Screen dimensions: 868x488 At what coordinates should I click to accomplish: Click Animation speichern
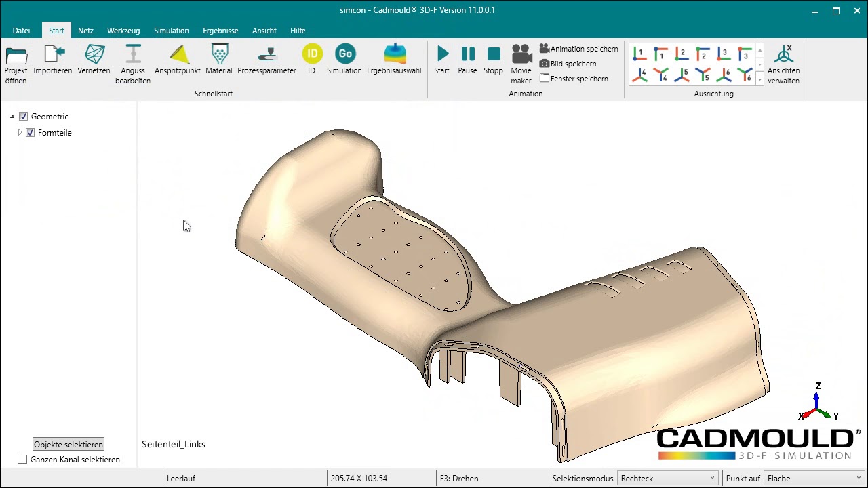point(578,49)
